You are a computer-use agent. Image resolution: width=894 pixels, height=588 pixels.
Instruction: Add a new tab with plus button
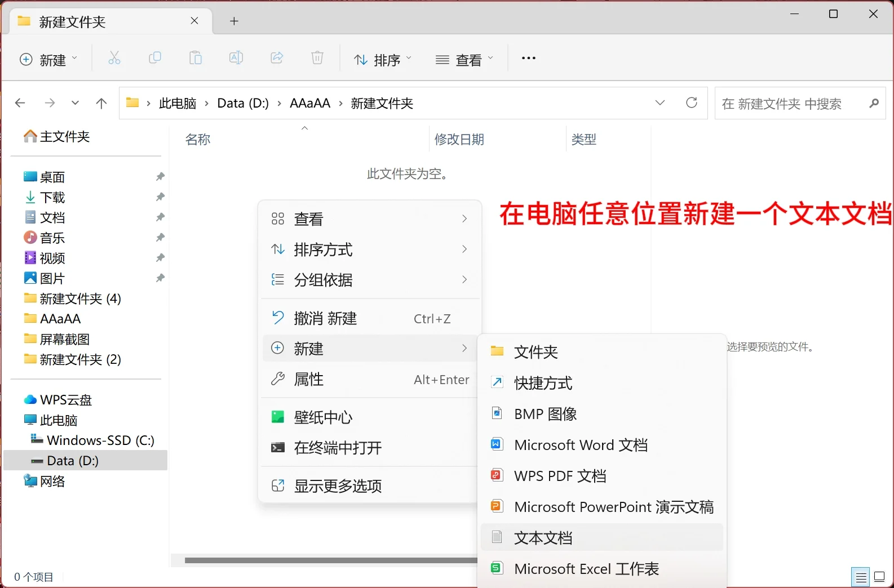(234, 21)
